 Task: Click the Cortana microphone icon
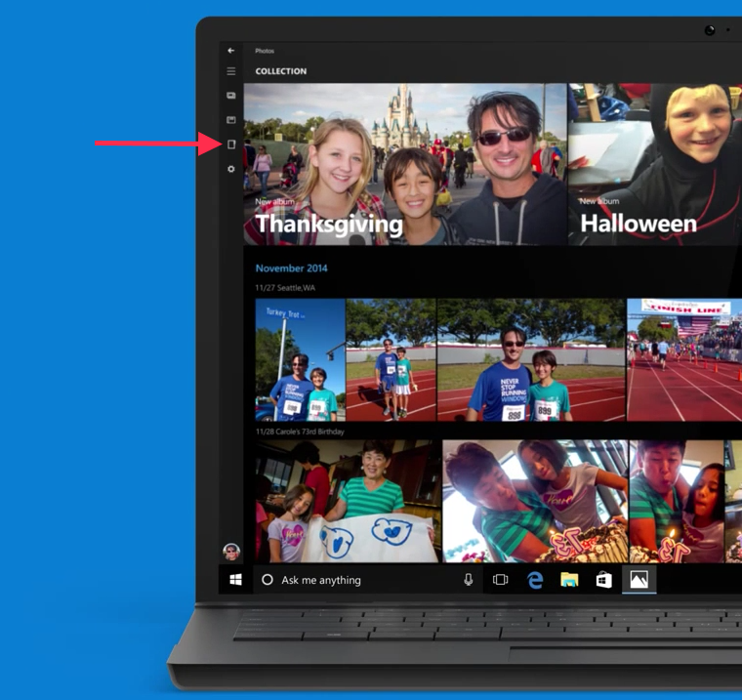pyautogui.click(x=468, y=580)
